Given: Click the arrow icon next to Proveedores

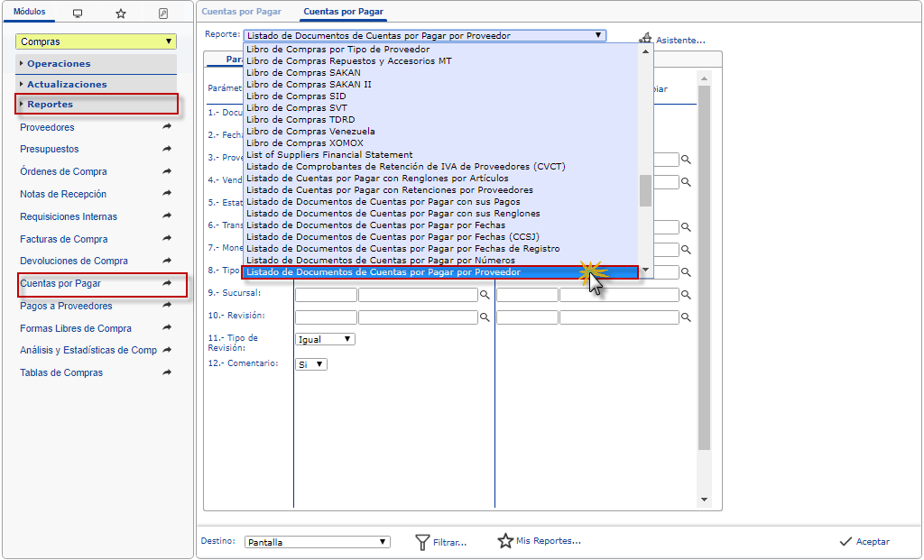Looking at the screenshot, I should pos(167,127).
